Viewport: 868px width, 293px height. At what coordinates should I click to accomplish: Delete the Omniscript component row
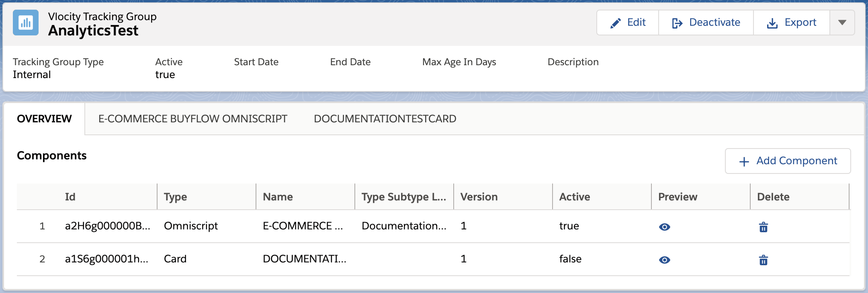764,227
